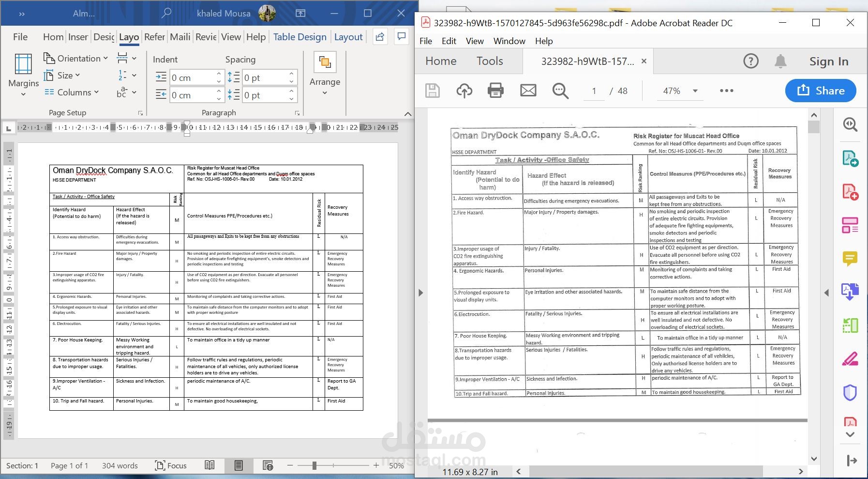This screenshot has width=868, height=479.
Task: Open the notifications bell in Acrobat
Action: [x=780, y=61]
